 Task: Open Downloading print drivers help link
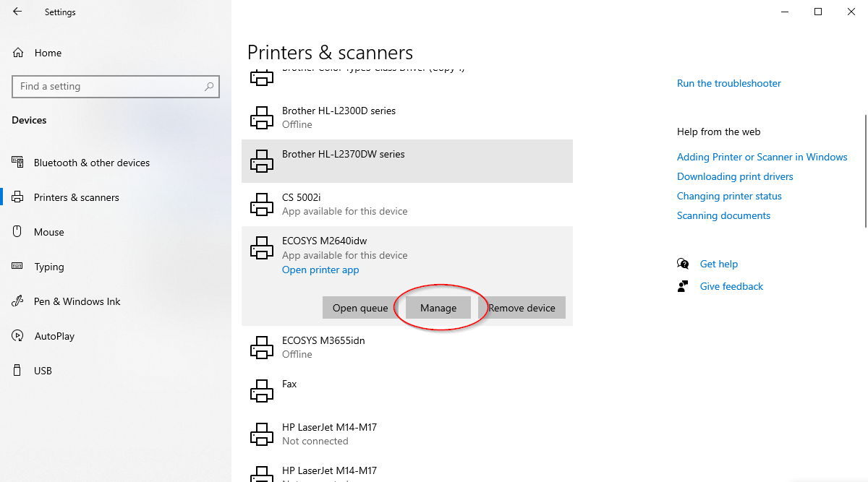pyautogui.click(x=735, y=176)
